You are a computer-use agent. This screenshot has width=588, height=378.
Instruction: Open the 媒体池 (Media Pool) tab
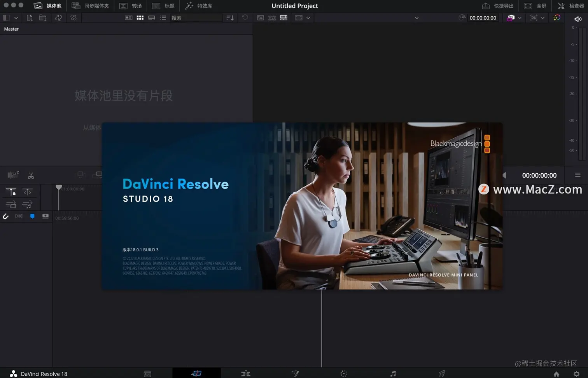47,6
